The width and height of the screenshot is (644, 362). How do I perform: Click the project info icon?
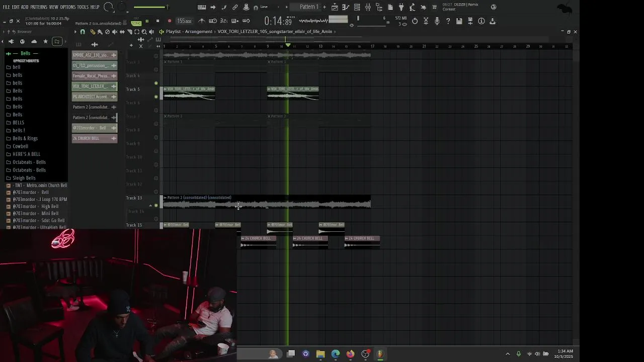point(481,21)
